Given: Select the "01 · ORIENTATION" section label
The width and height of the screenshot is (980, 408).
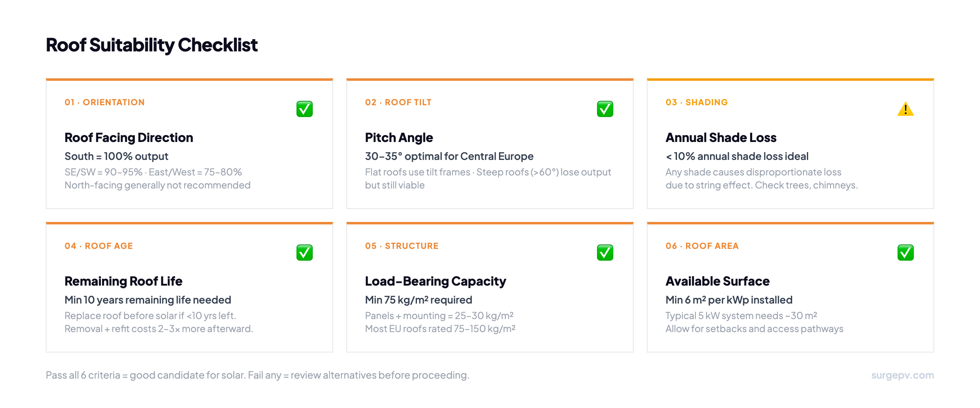Looking at the screenshot, I should tap(105, 102).
